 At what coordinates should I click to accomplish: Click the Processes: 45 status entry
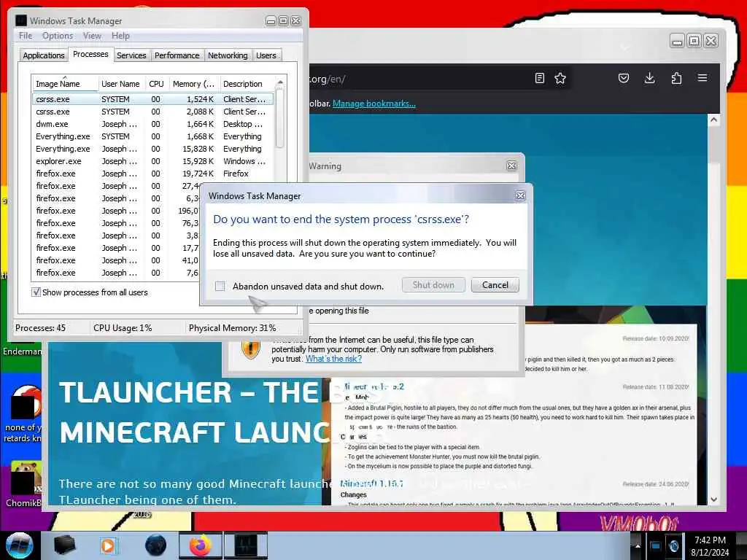pos(41,327)
